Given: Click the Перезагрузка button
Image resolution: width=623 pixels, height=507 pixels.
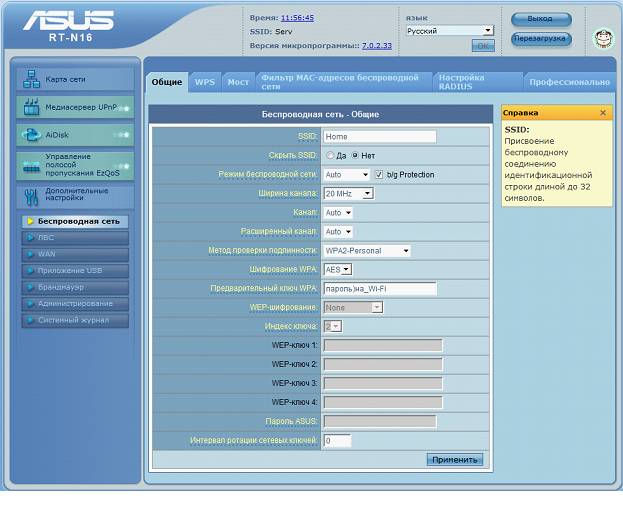Looking at the screenshot, I should [x=541, y=39].
